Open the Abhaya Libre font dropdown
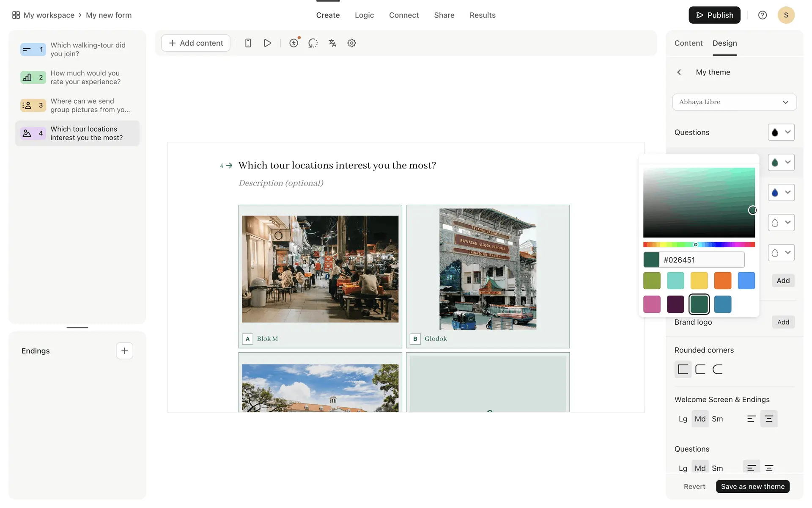 tap(734, 102)
